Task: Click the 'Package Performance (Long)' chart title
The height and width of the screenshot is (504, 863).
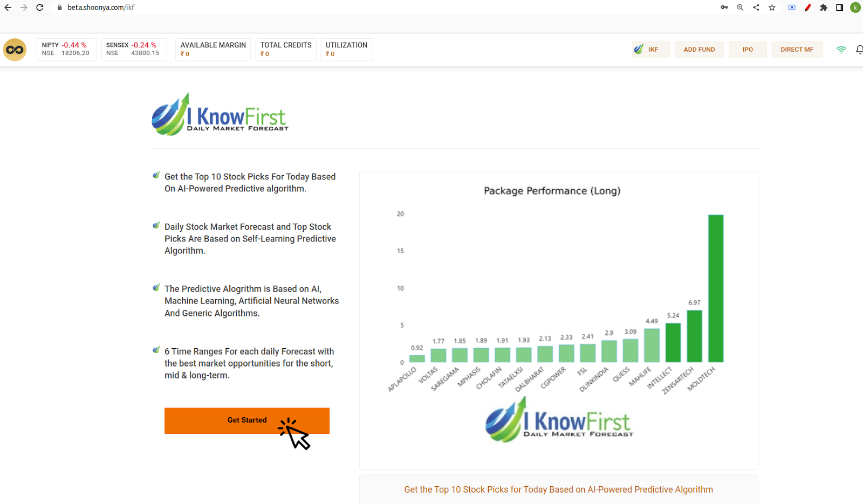Action: tap(552, 191)
